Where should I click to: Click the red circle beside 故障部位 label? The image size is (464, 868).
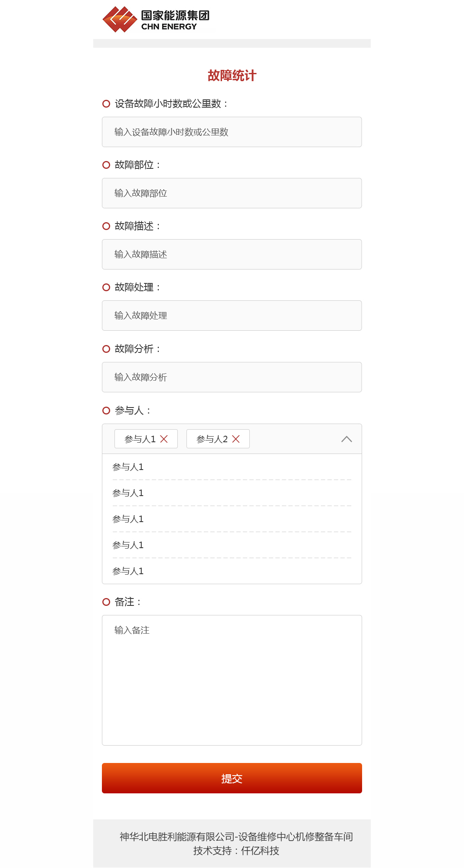[x=106, y=165]
